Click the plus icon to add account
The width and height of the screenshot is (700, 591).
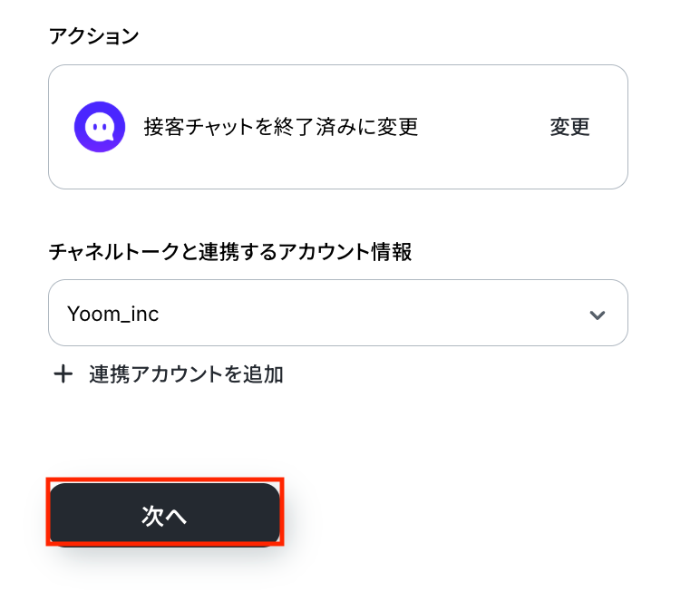(63, 374)
